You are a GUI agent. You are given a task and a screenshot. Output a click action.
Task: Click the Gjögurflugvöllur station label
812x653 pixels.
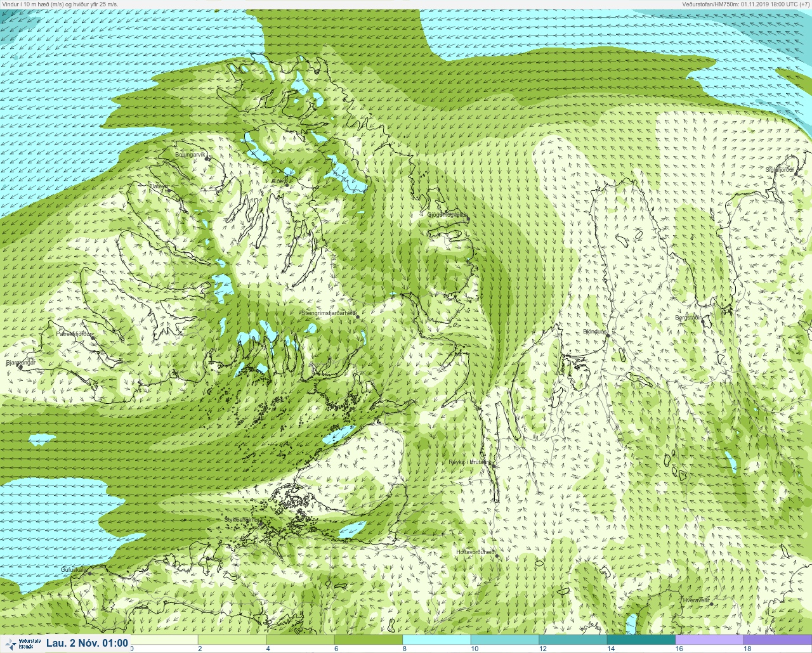[448, 215]
